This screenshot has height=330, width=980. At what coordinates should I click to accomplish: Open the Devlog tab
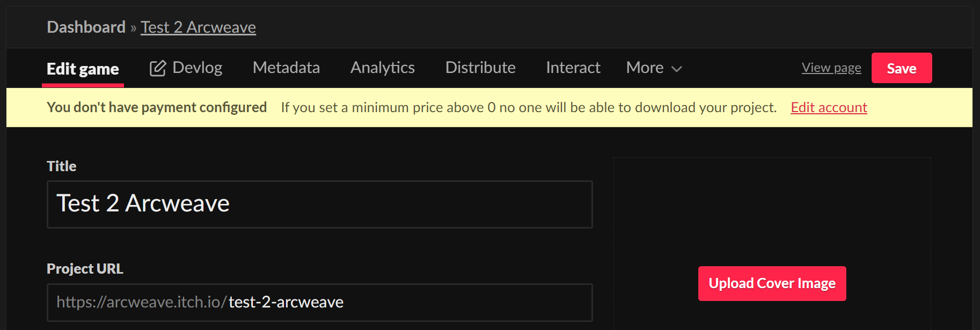tap(196, 68)
